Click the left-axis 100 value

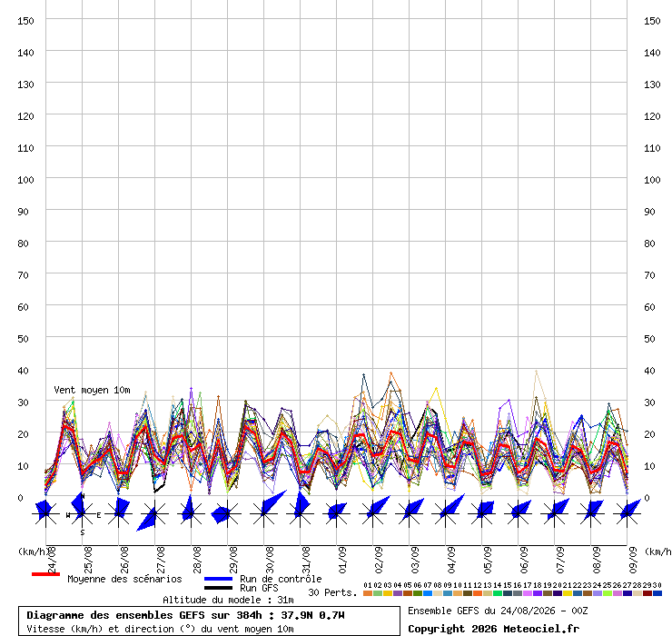(x=25, y=180)
